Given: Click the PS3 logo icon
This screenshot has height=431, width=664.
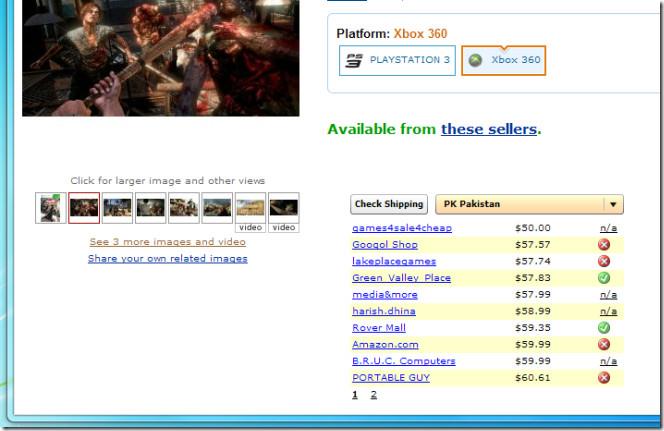Looking at the screenshot, I should [x=354, y=60].
